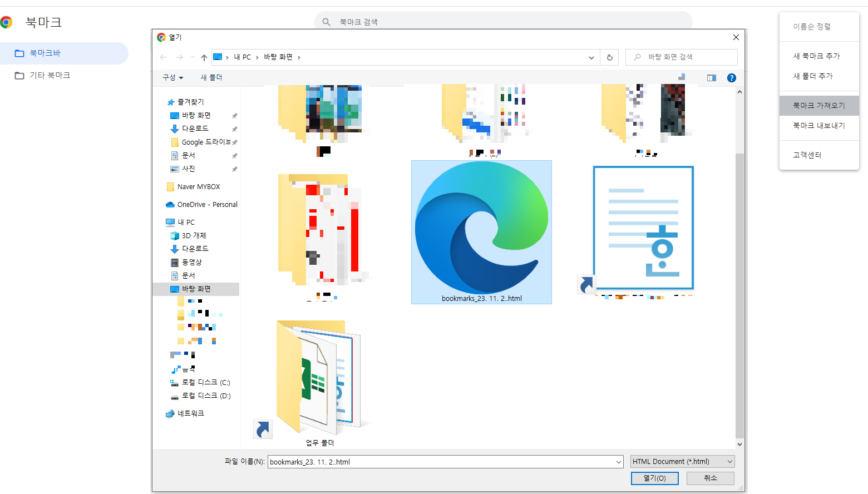Go forward in the file dialog
Image resolution: width=868 pixels, height=494 pixels.
click(x=179, y=57)
